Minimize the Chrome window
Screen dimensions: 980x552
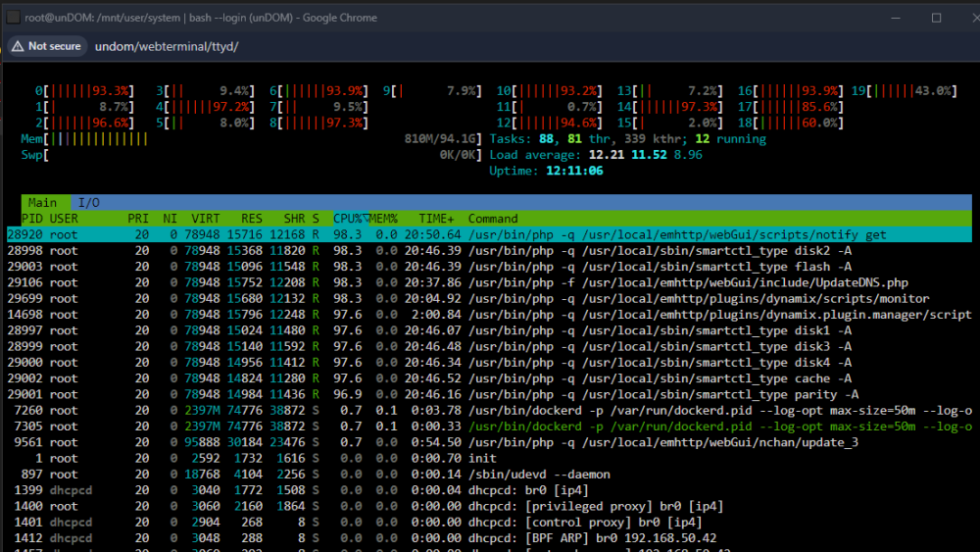tap(896, 18)
